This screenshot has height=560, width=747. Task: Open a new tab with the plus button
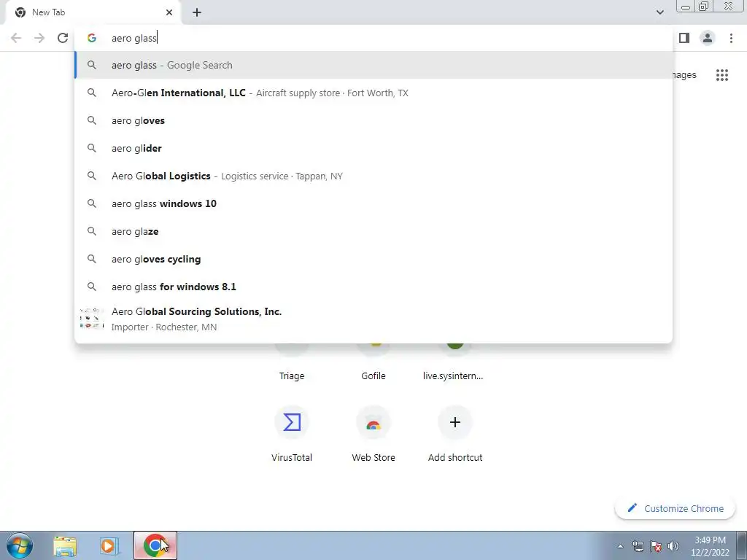[197, 12]
